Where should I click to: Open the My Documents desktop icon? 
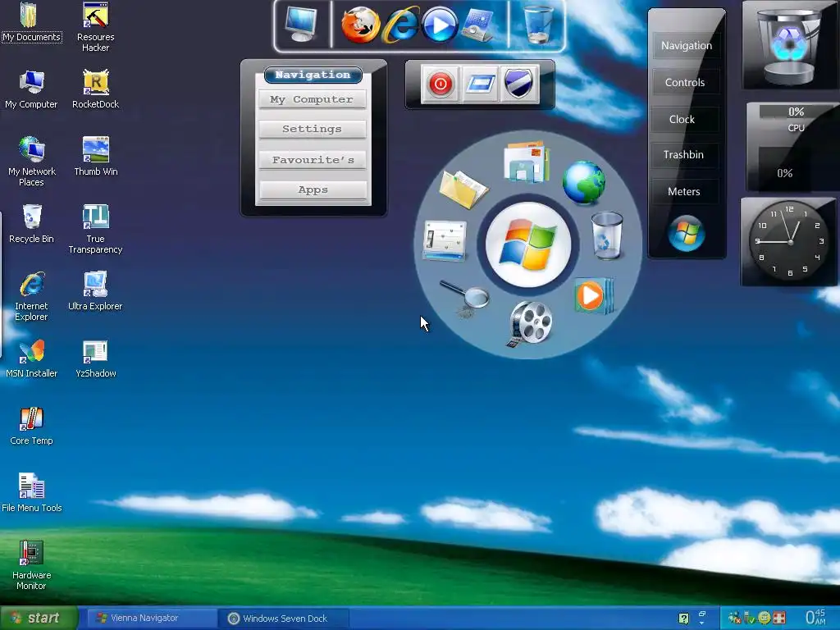[x=31, y=22]
